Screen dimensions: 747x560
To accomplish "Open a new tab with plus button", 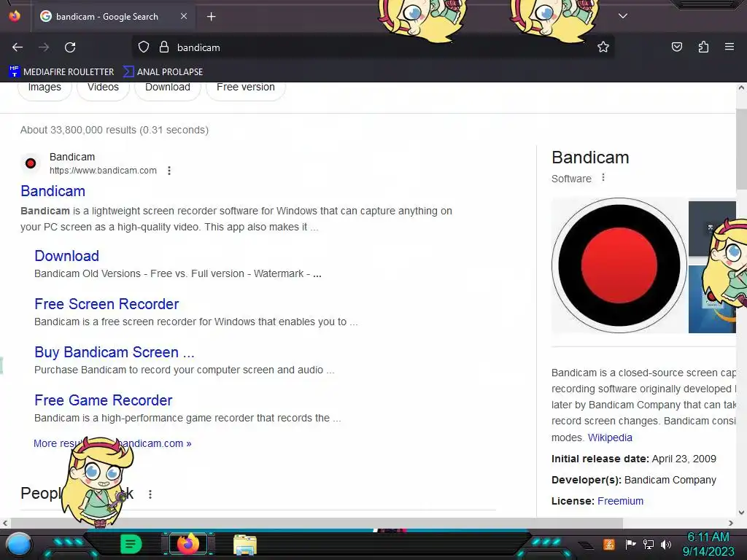I will click(211, 17).
